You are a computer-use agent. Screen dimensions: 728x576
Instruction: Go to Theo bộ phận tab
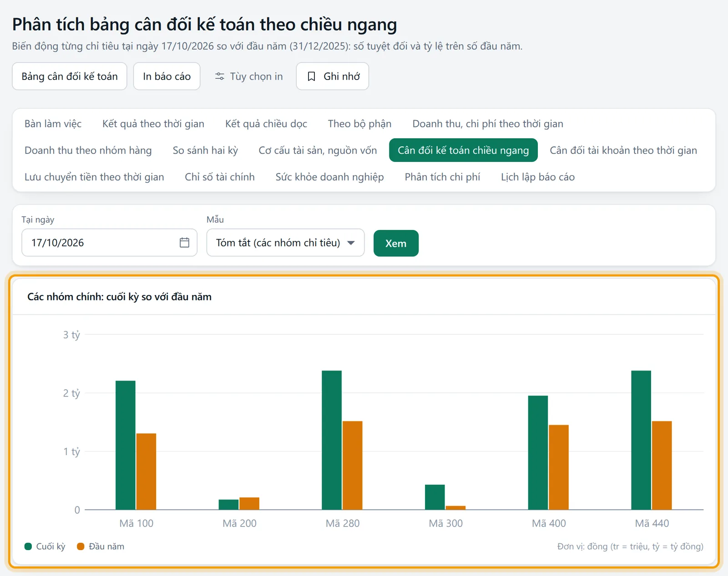(x=359, y=124)
